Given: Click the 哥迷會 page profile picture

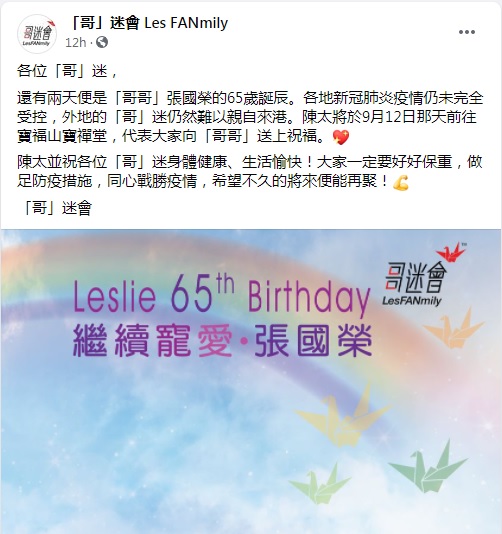Looking at the screenshot, I should coord(37,33).
